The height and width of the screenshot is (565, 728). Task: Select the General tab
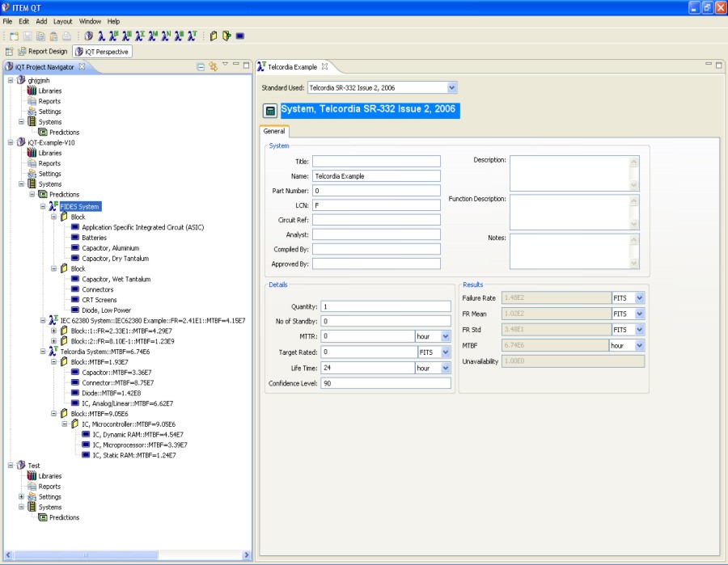coord(273,131)
